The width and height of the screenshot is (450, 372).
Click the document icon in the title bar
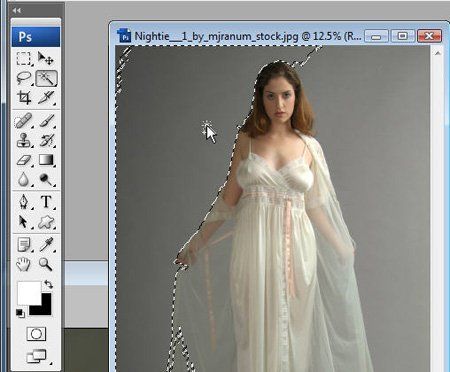click(124, 35)
